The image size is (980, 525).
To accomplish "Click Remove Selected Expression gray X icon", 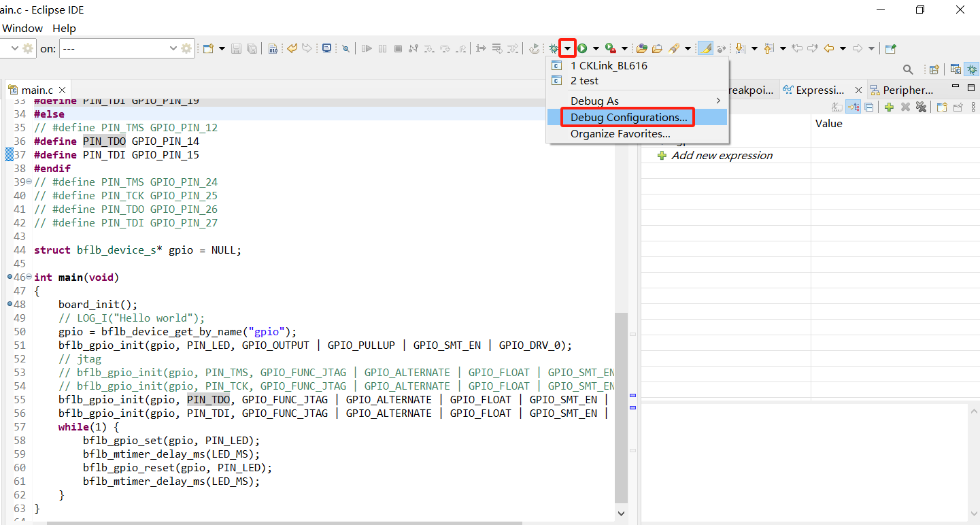I will 905,107.
